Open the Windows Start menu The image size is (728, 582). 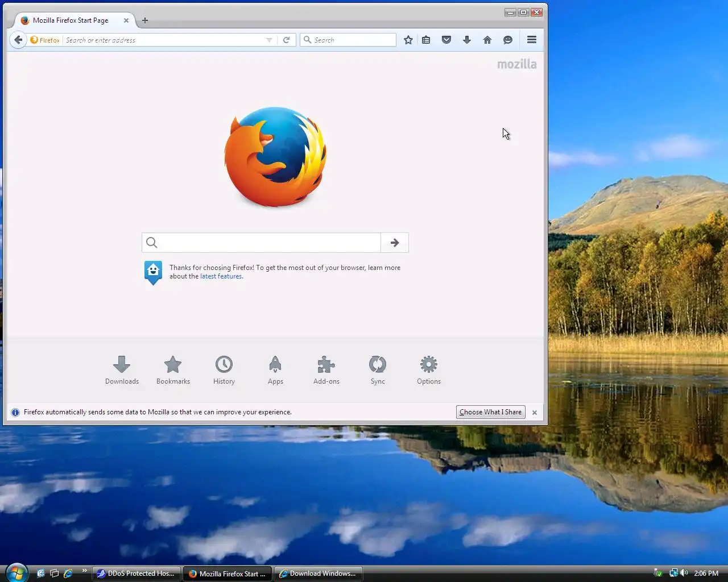[x=16, y=572]
